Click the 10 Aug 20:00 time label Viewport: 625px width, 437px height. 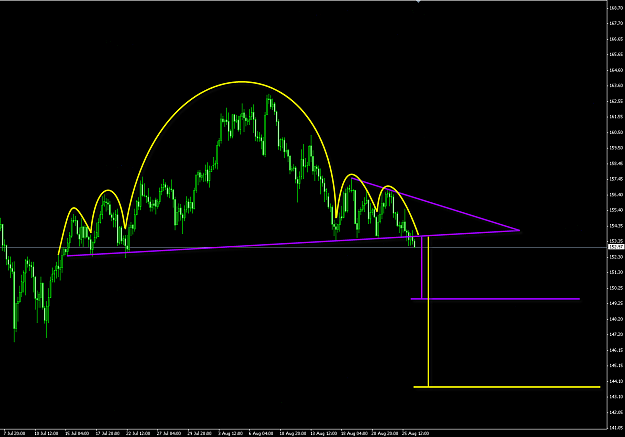pyautogui.click(x=293, y=433)
